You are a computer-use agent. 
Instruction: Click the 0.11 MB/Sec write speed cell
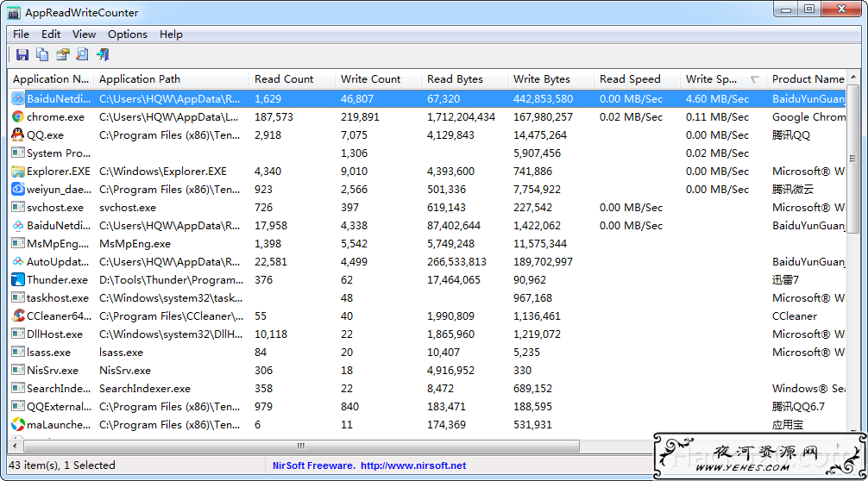(x=717, y=116)
